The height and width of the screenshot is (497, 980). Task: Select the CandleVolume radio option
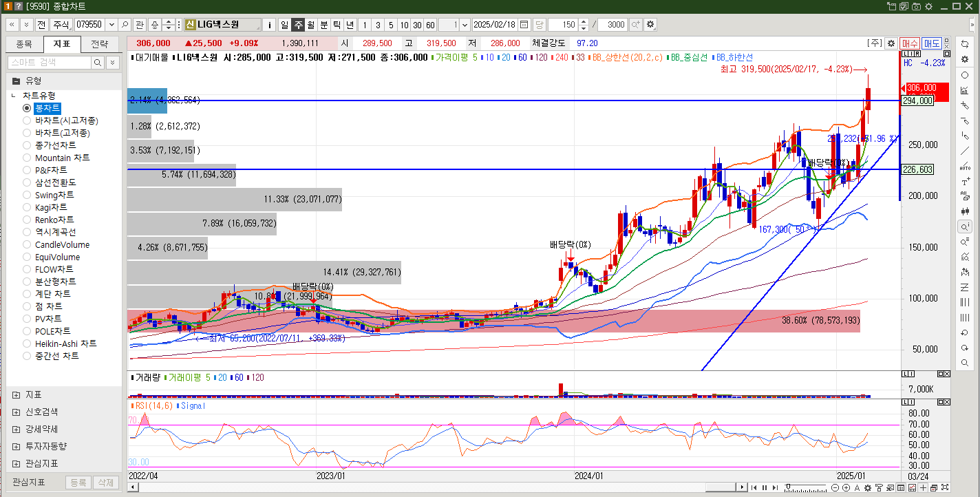point(27,244)
